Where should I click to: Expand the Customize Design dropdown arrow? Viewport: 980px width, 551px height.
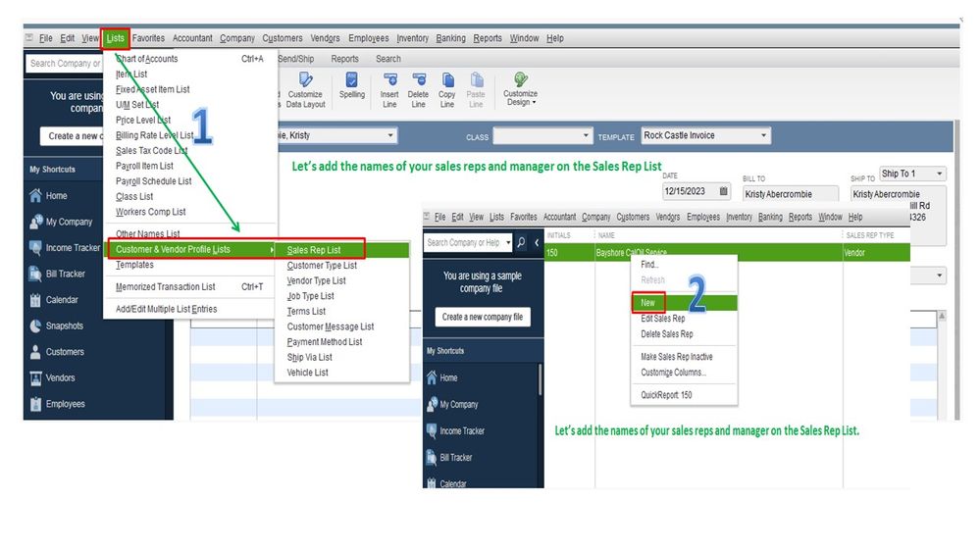pos(534,102)
